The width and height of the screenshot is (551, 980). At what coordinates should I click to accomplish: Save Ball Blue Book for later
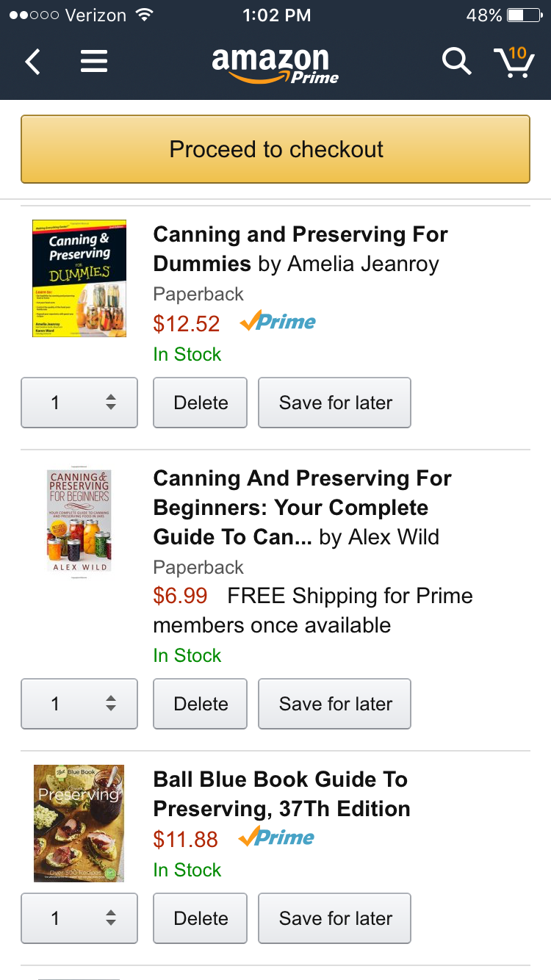tap(335, 918)
